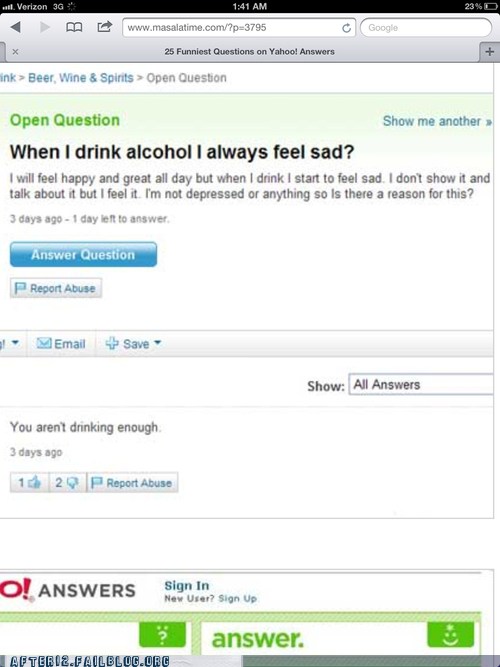This screenshot has height=667, width=500.
Task: Expand the Save dropdown arrow
Action: [x=157, y=342]
